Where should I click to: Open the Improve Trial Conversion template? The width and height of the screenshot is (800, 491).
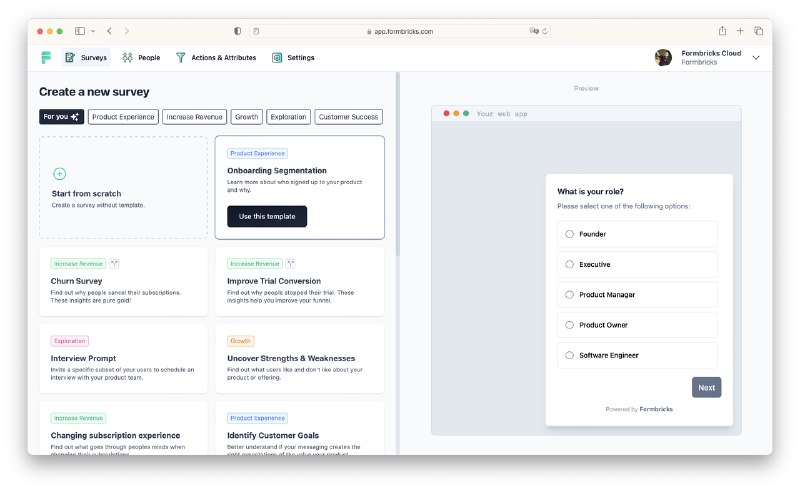coord(299,282)
